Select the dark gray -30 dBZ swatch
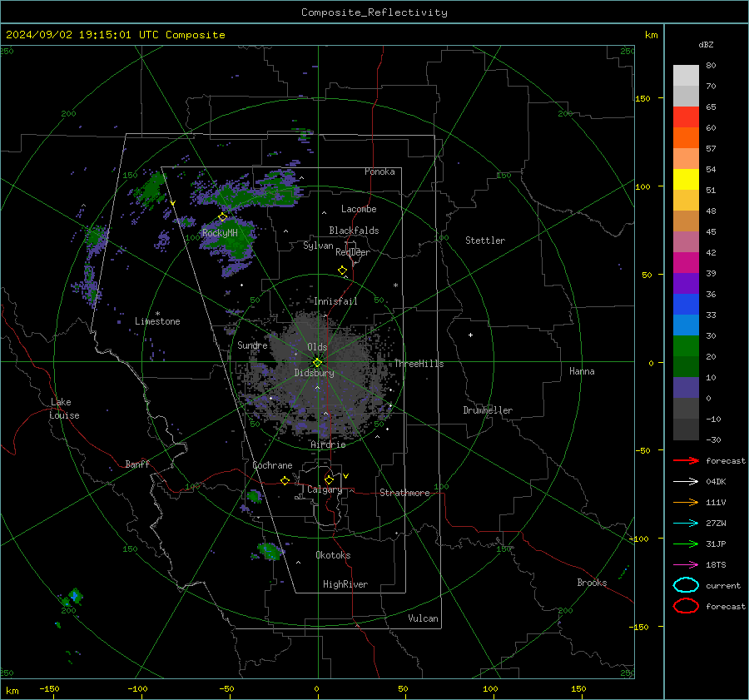The image size is (749, 700). [686, 429]
